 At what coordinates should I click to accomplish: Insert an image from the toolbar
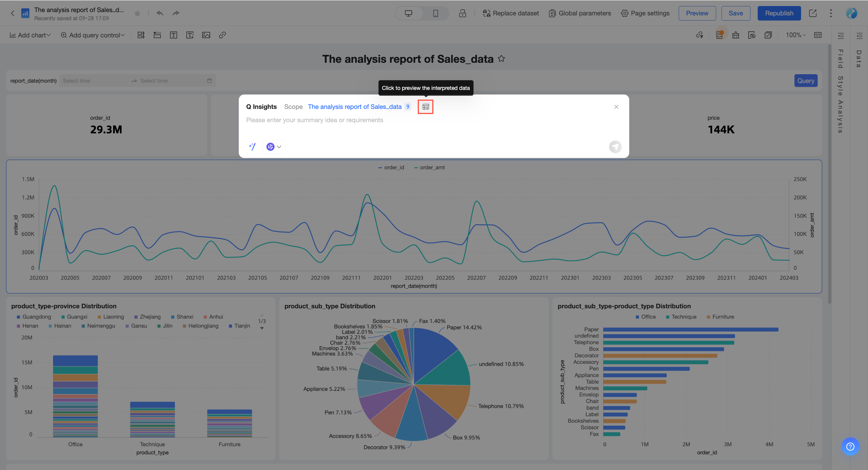(x=206, y=35)
